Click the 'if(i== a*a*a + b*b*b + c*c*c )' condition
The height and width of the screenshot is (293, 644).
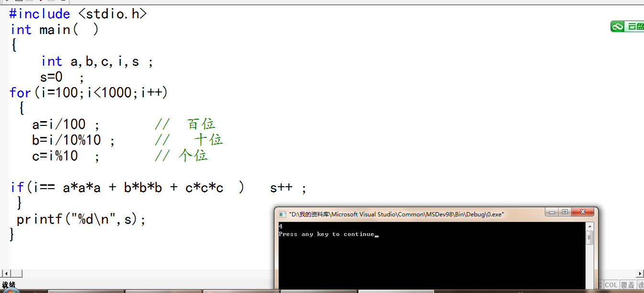127,188
